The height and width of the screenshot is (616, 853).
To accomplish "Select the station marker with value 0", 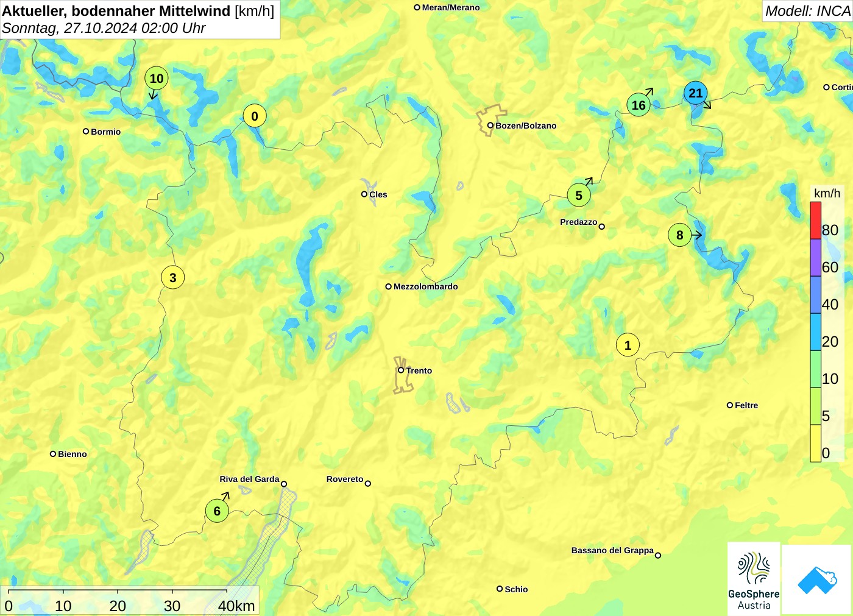I will [255, 116].
